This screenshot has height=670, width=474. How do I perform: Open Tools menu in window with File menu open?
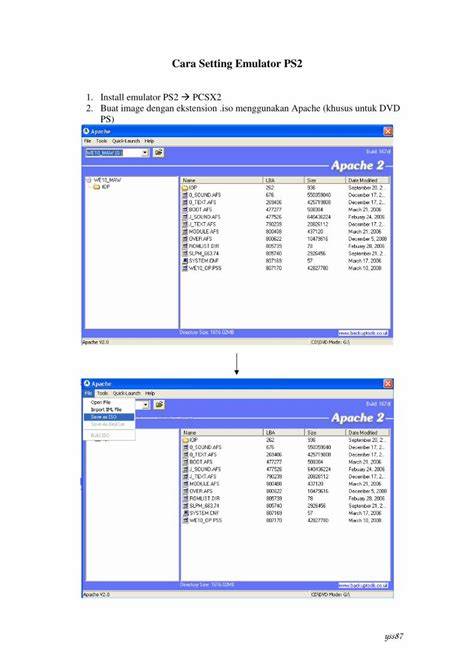(102, 393)
